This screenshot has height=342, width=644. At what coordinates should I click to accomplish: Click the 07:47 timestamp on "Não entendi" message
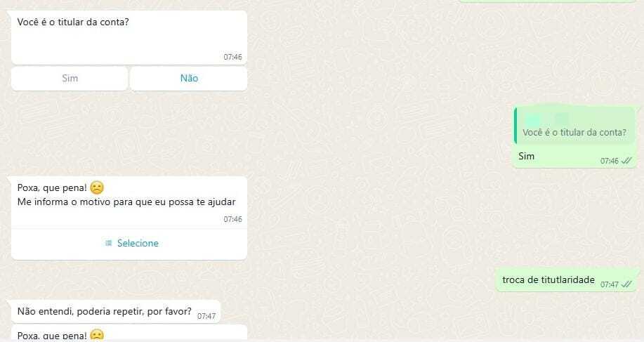pos(206,316)
